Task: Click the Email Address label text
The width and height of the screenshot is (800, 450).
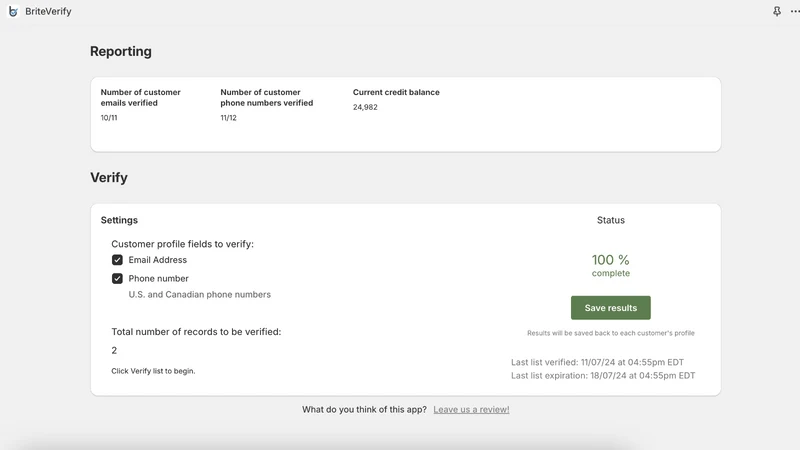Action: (x=158, y=260)
